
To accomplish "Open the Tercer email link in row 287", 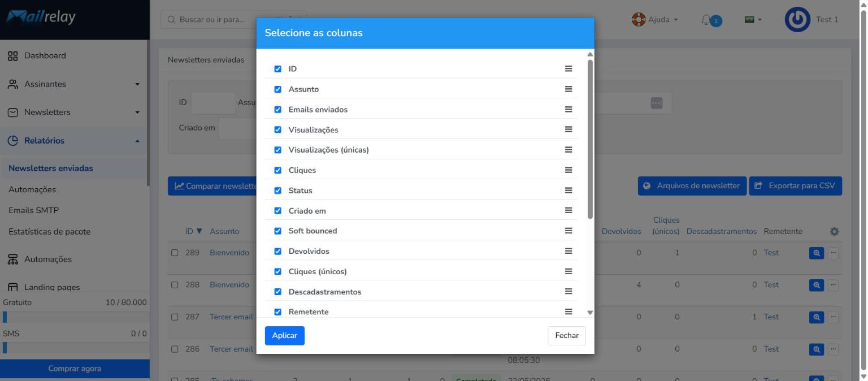I will click(231, 317).
